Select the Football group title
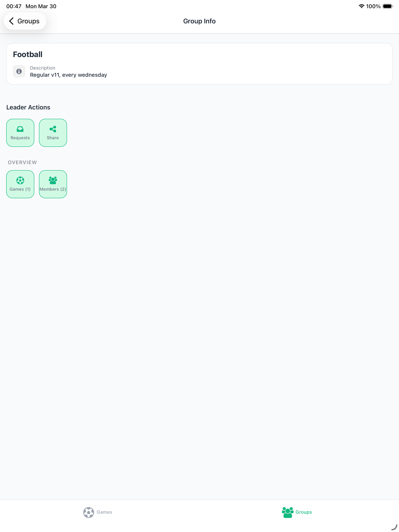Screen dimensions: 399x532 [x=28, y=55]
